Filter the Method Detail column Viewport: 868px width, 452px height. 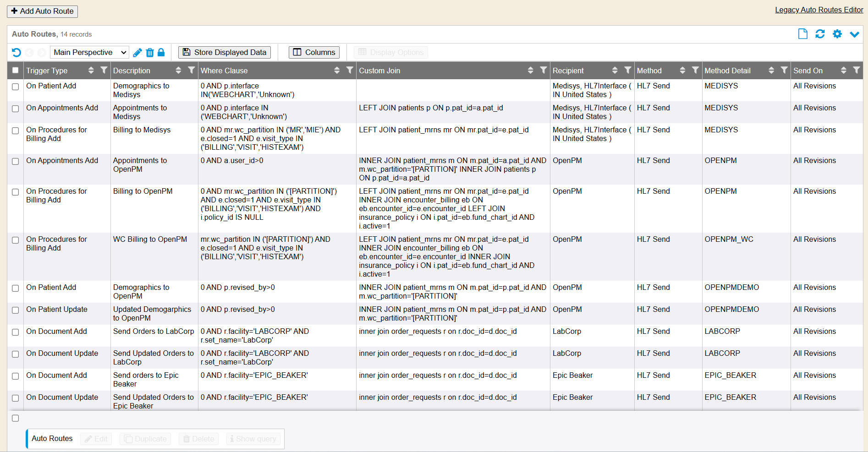[x=785, y=70]
